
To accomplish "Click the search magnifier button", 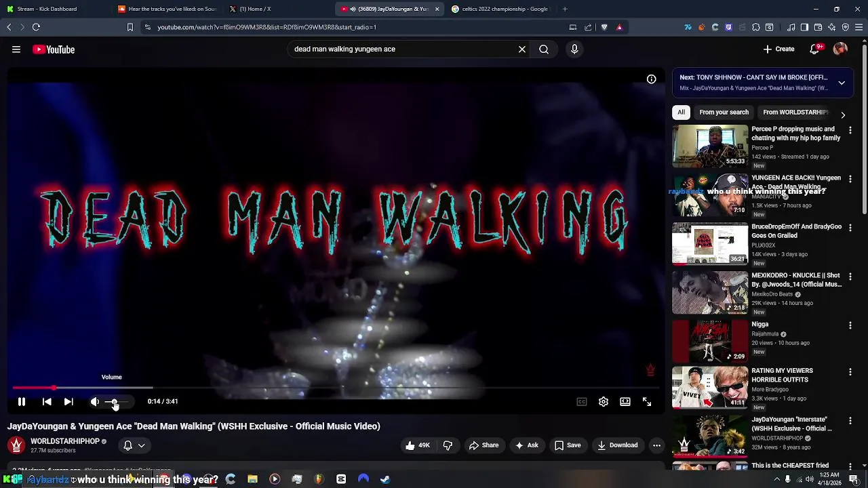I will [544, 49].
